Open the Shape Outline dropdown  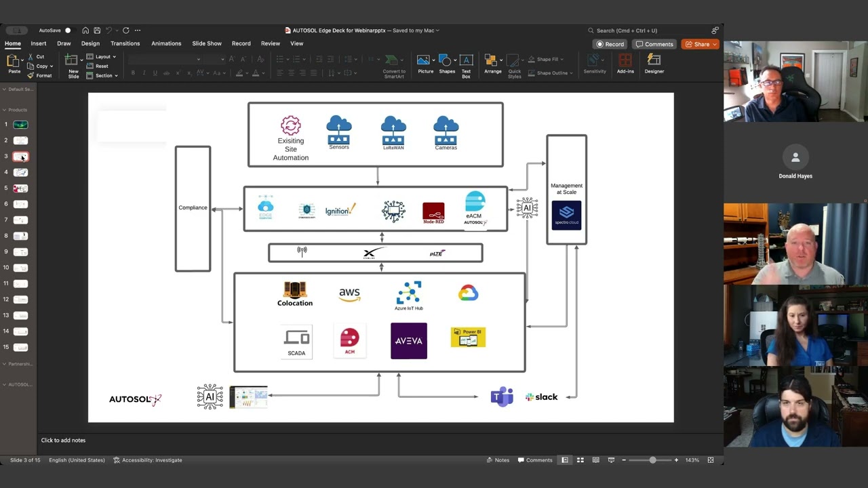pyautogui.click(x=549, y=73)
